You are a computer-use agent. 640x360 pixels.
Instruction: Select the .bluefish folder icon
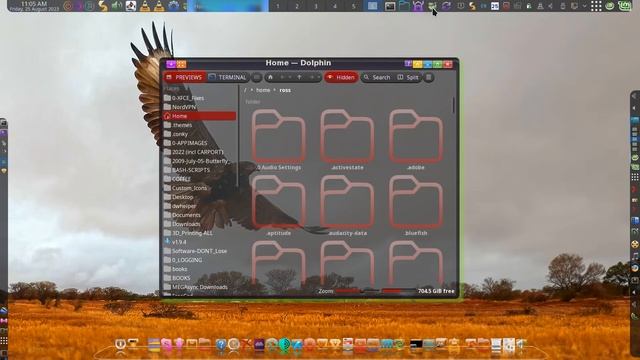click(x=416, y=202)
